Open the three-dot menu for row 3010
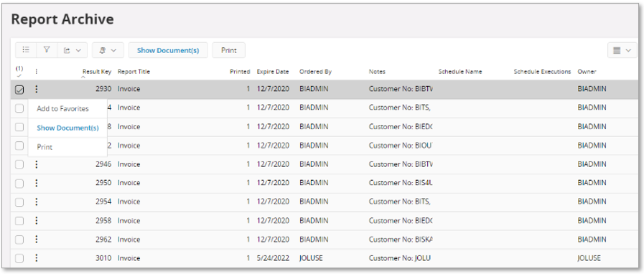 click(36, 258)
